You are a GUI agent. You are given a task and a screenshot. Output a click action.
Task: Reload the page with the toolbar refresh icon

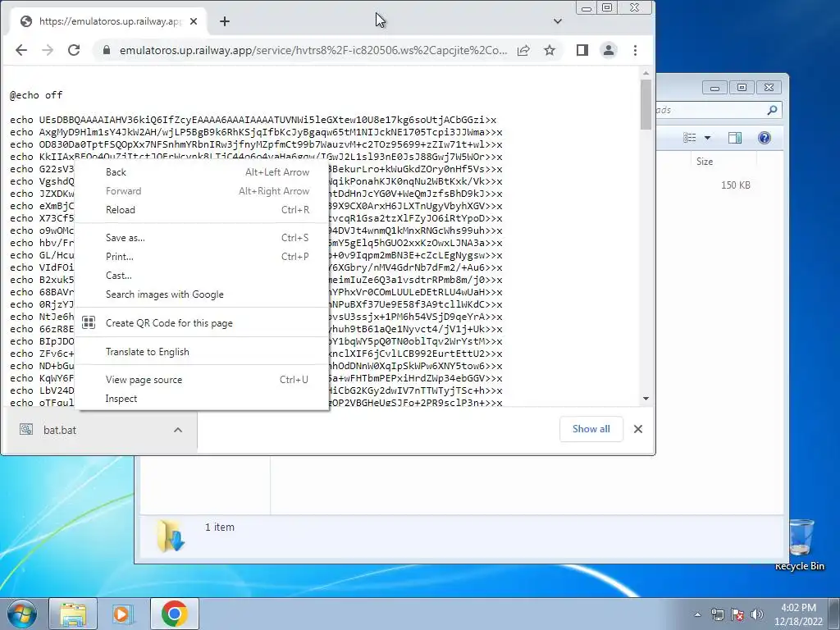(74, 50)
